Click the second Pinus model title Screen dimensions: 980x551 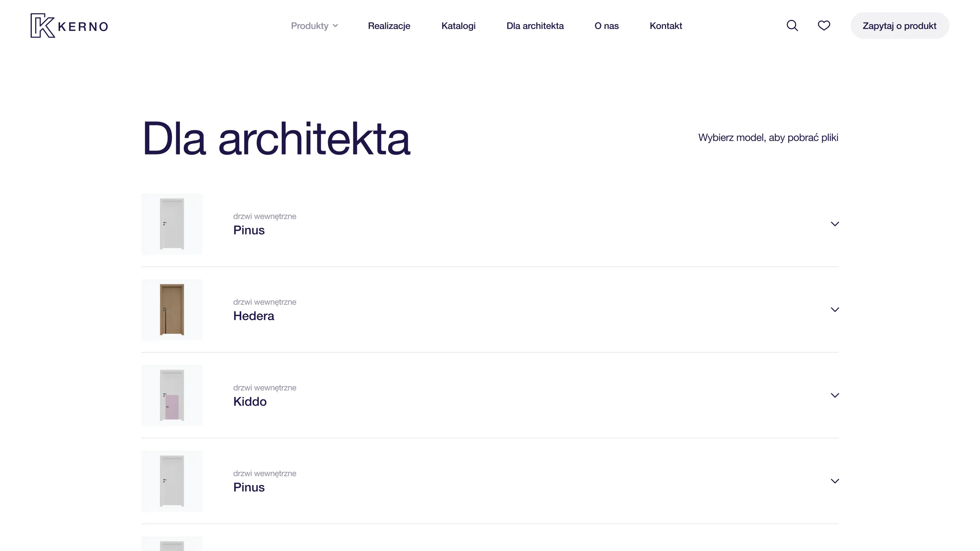(x=249, y=487)
